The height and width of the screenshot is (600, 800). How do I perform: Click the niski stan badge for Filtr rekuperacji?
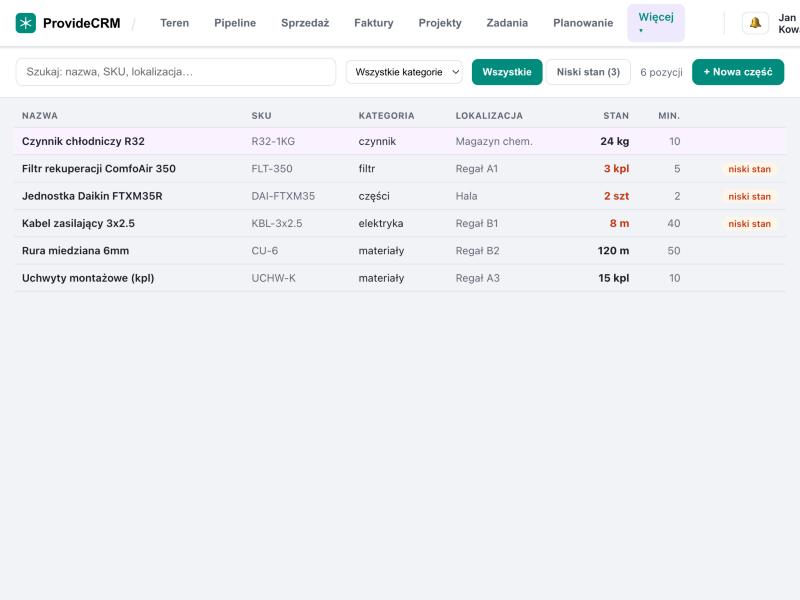click(x=749, y=169)
